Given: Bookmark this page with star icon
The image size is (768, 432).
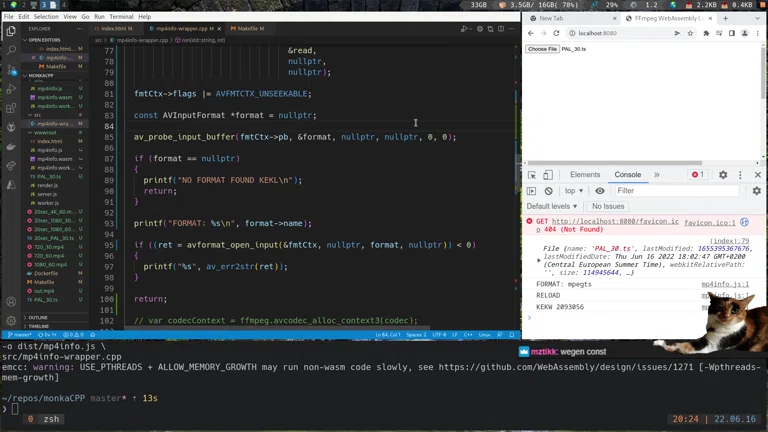Looking at the screenshot, I should tap(690, 33).
